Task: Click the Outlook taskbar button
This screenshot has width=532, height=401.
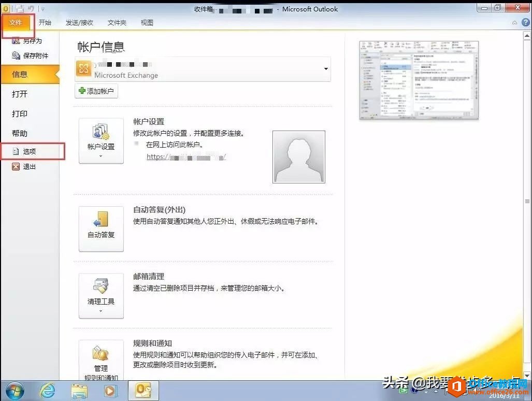Action: 143,391
